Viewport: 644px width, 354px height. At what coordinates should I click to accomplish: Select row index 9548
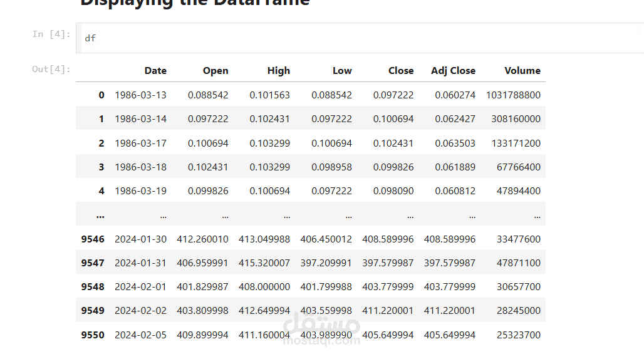[93, 287]
